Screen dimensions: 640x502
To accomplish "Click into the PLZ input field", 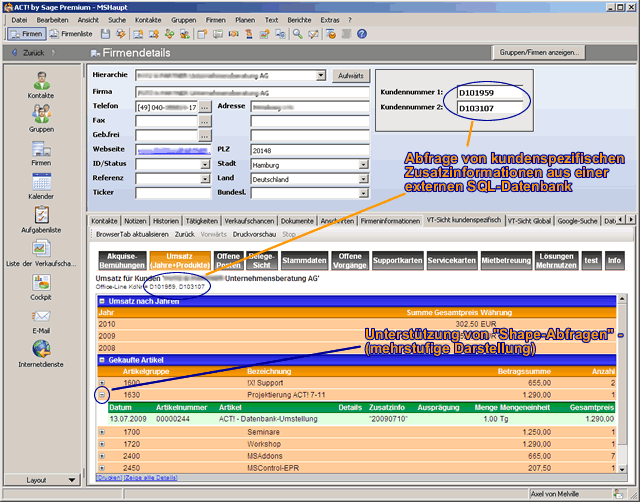I will point(309,150).
